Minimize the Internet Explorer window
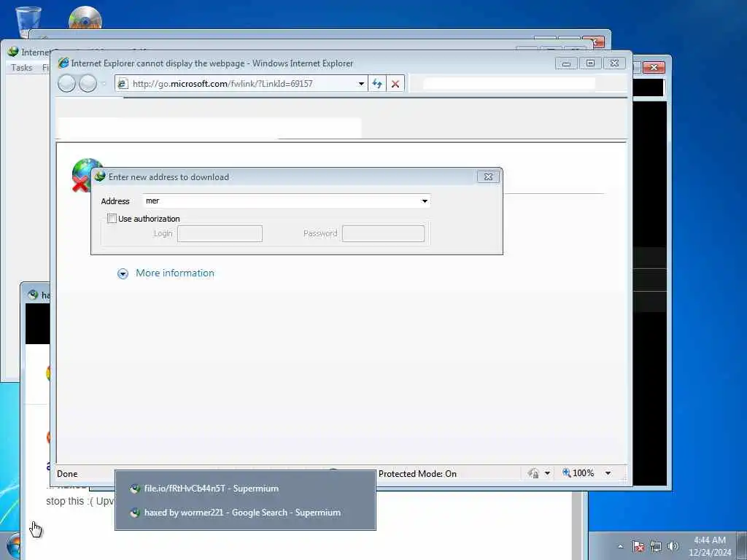This screenshot has width=747, height=560. pyautogui.click(x=566, y=63)
